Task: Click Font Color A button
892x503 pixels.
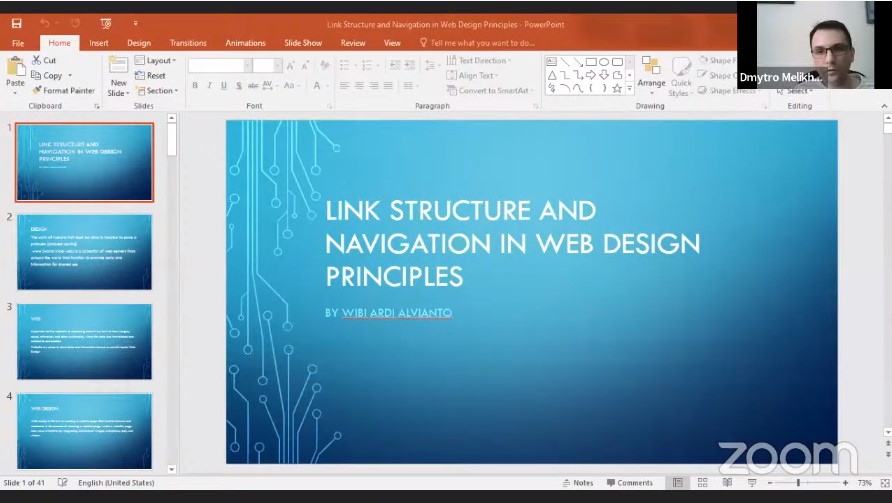Action: (x=317, y=85)
